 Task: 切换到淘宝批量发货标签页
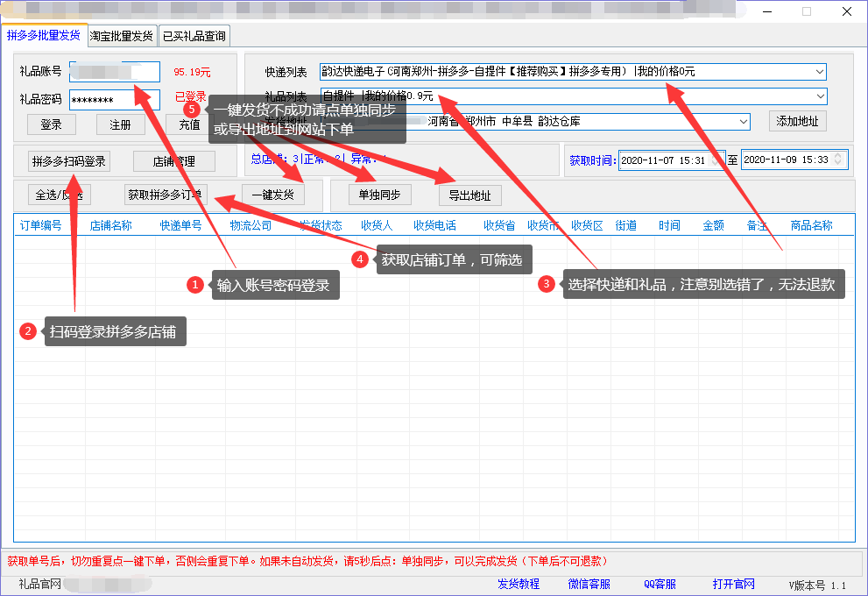123,36
